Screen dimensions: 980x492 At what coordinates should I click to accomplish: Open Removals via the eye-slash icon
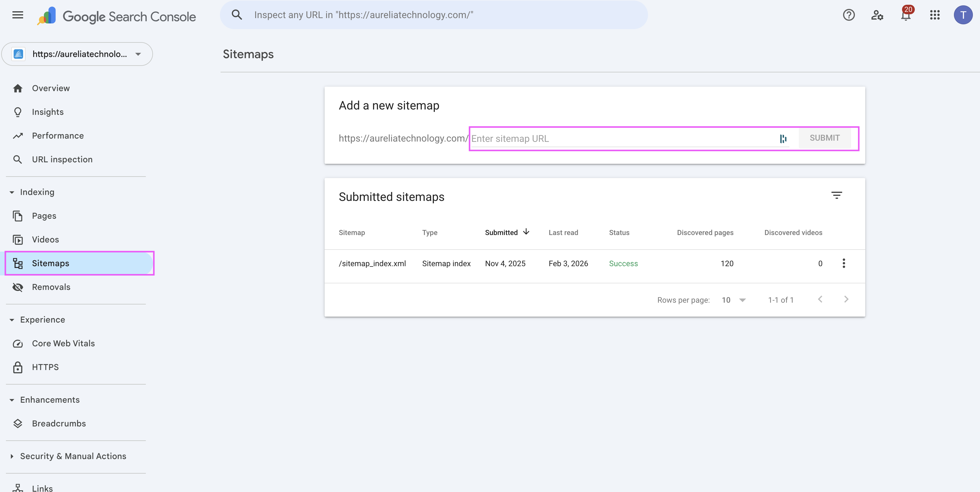[x=17, y=287]
